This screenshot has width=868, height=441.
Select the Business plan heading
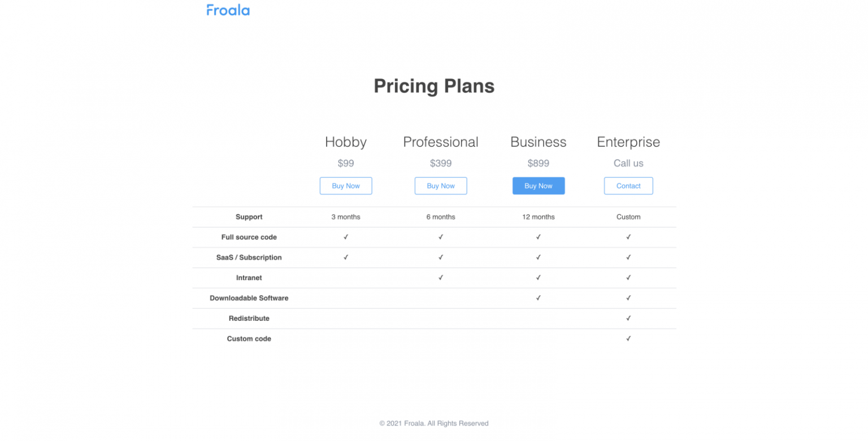(539, 142)
